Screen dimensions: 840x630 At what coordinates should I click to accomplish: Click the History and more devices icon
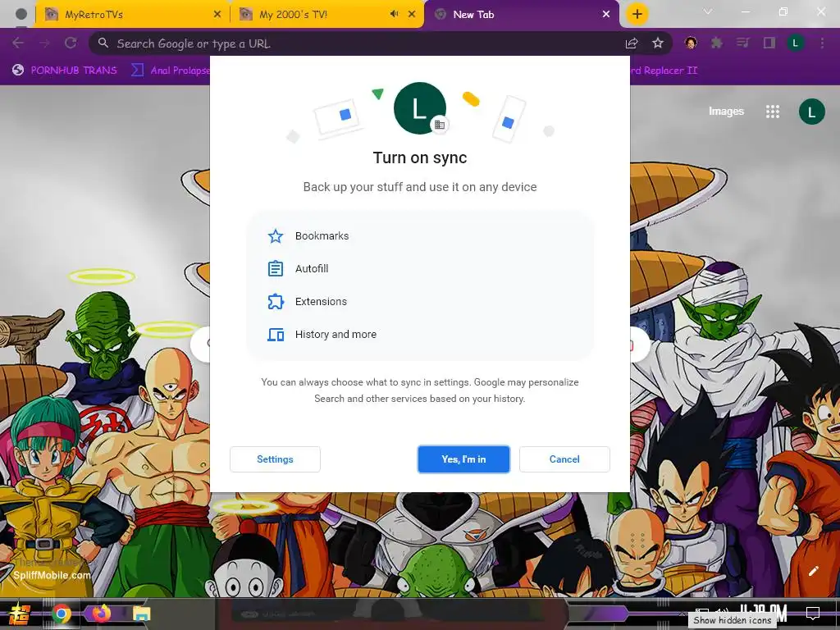(x=276, y=335)
